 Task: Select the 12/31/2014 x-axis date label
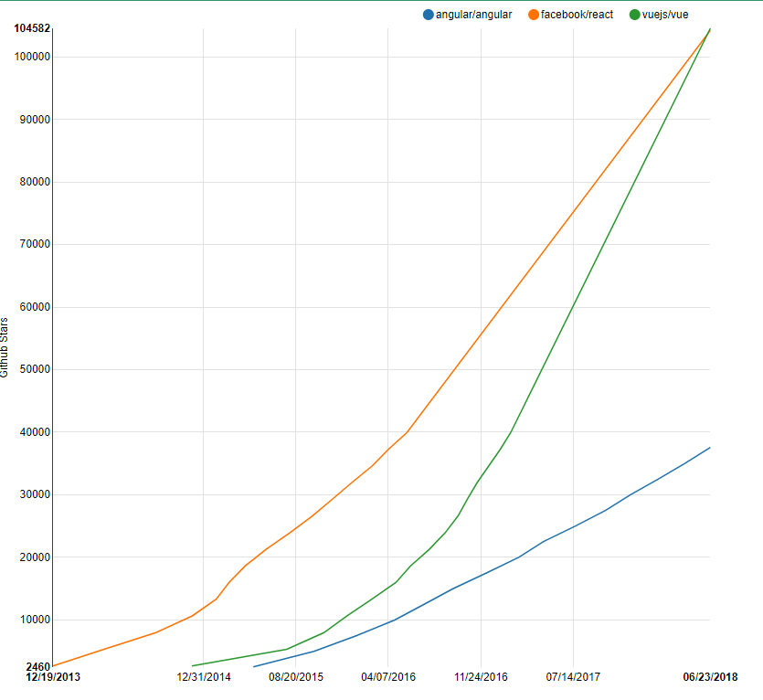pos(204,677)
